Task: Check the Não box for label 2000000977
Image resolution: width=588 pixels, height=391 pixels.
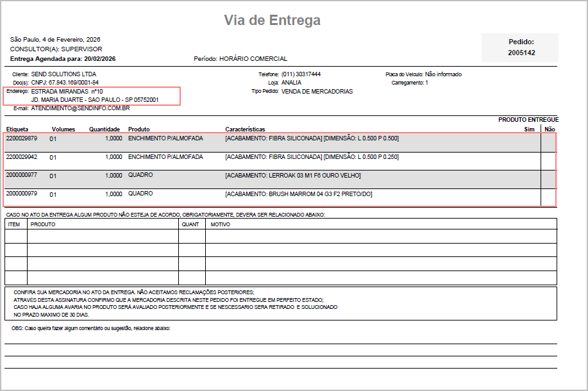Action: tap(549, 179)
